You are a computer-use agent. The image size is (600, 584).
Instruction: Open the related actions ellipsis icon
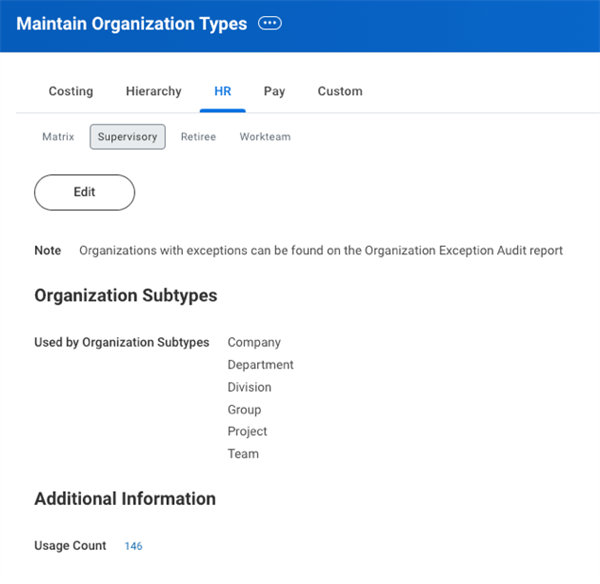point(270,23)
